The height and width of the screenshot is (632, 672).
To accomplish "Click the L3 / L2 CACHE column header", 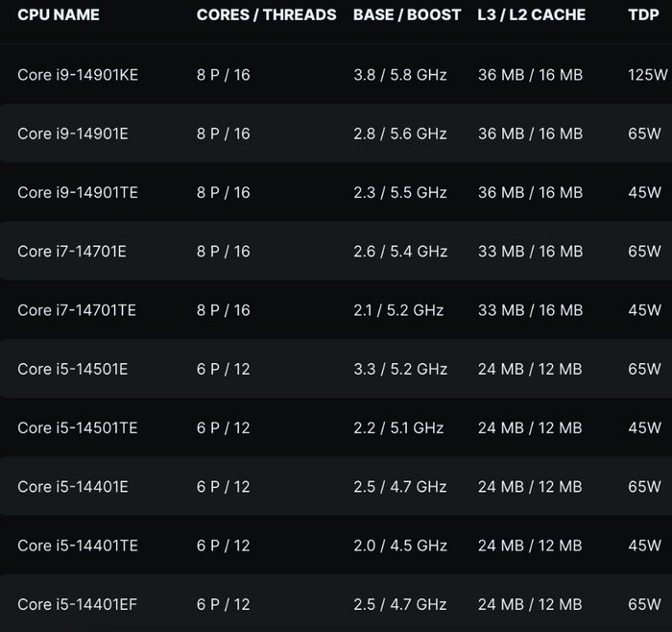I will click(x=531, y=15).
